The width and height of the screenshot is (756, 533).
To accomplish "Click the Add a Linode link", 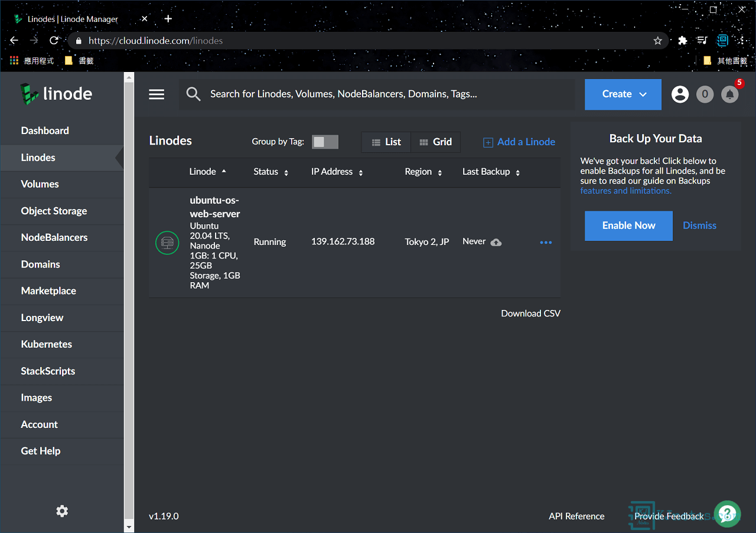I will click(519, 142).
